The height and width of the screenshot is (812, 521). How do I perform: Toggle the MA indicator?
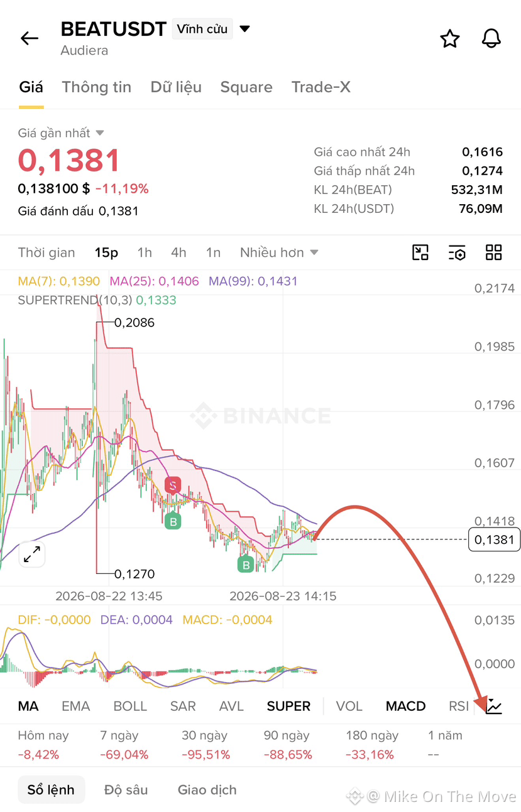(28, 706)
